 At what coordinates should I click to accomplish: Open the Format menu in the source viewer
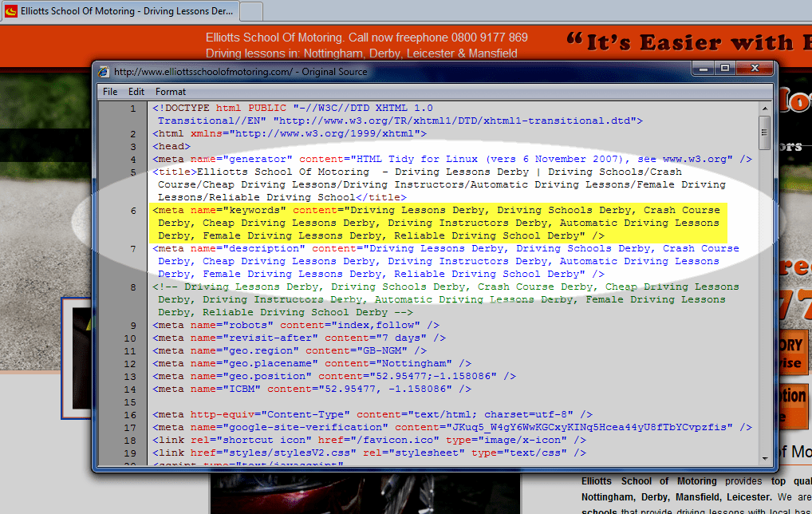(x=170, y=91)
